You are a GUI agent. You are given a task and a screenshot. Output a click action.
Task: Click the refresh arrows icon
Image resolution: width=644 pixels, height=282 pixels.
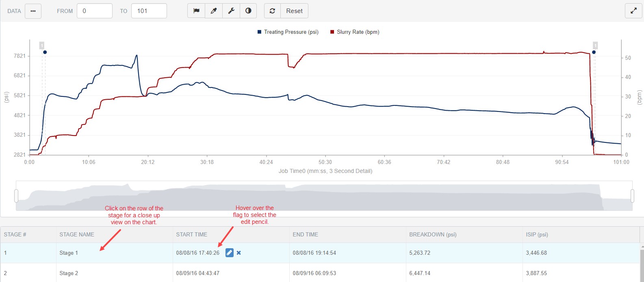(272, 11)
